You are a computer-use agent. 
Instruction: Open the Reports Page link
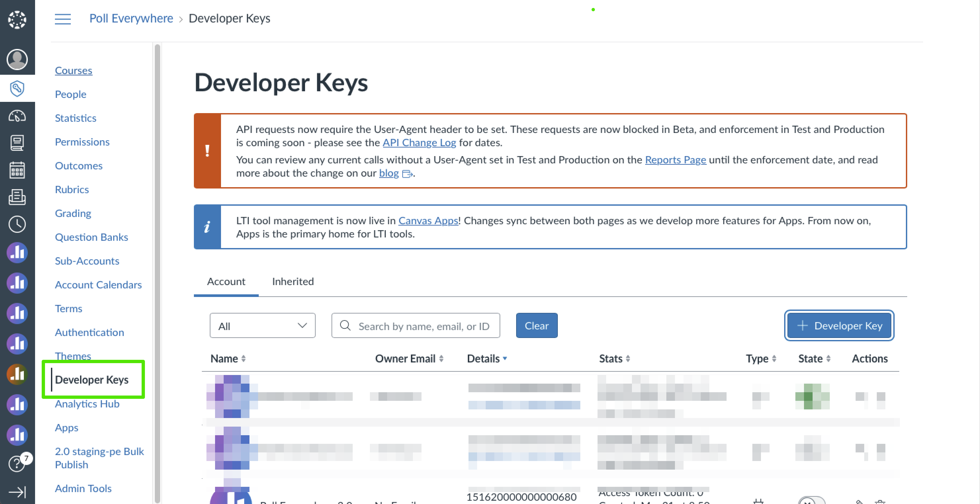point(676,160)
